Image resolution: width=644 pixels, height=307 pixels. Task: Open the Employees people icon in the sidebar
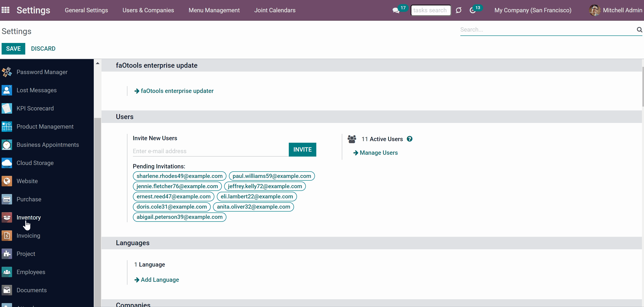click(7, 272)
